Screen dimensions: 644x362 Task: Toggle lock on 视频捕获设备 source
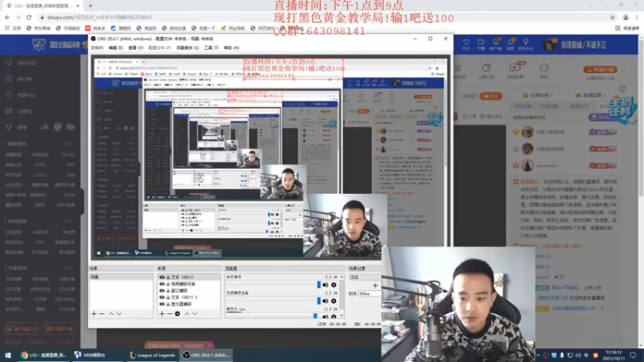pyautogui.click(x=168, y=284)
